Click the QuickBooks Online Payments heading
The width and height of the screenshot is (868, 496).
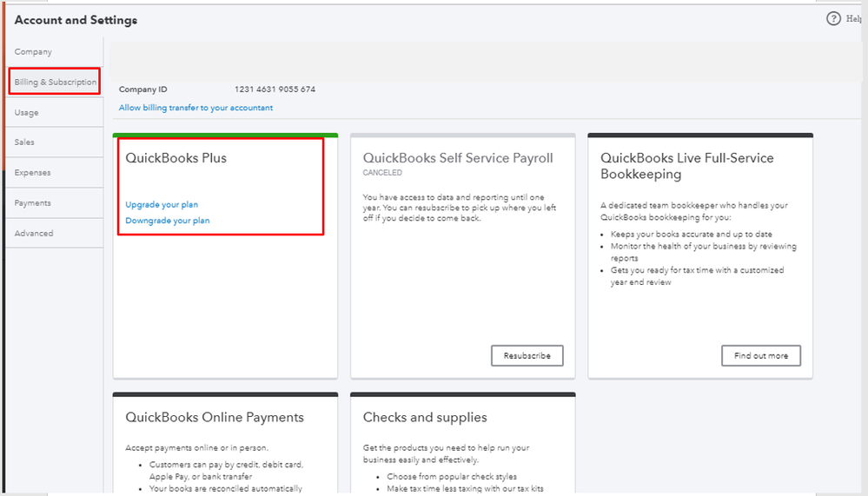click(215, 418)
